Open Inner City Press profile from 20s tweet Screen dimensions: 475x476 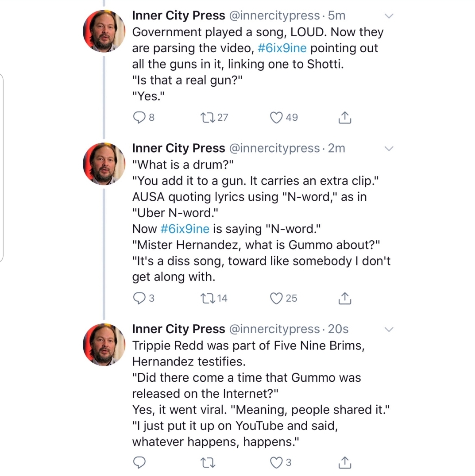[x=178, y=329]
